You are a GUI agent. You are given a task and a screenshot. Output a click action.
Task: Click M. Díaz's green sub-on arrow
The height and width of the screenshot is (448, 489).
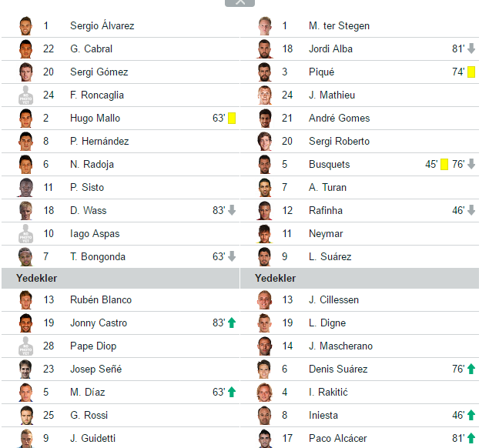click(x=231, y=393)
